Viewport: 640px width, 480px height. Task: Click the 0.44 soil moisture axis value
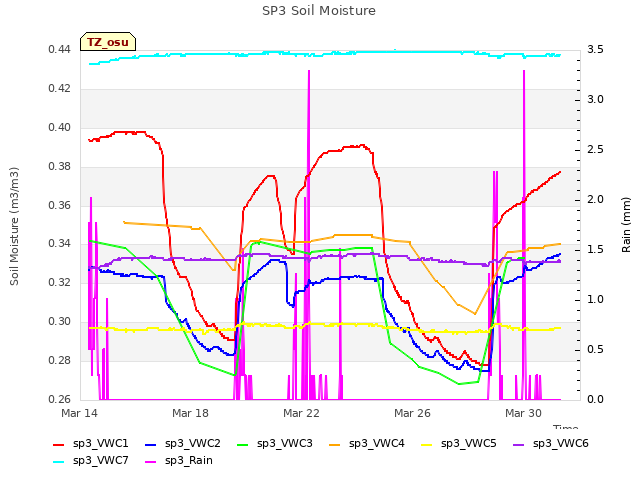(x=60, y=50)
